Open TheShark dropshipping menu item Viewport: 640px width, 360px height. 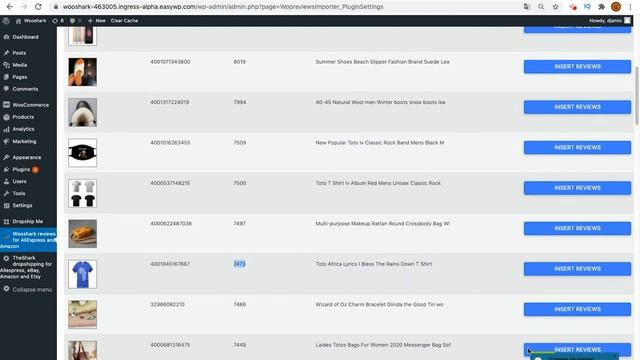[28, 267]
